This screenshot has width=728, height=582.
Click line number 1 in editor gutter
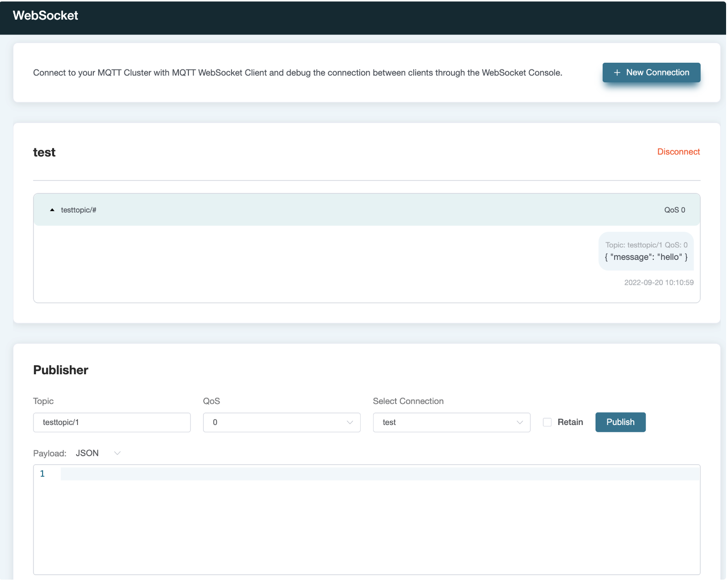pos(43,474)
